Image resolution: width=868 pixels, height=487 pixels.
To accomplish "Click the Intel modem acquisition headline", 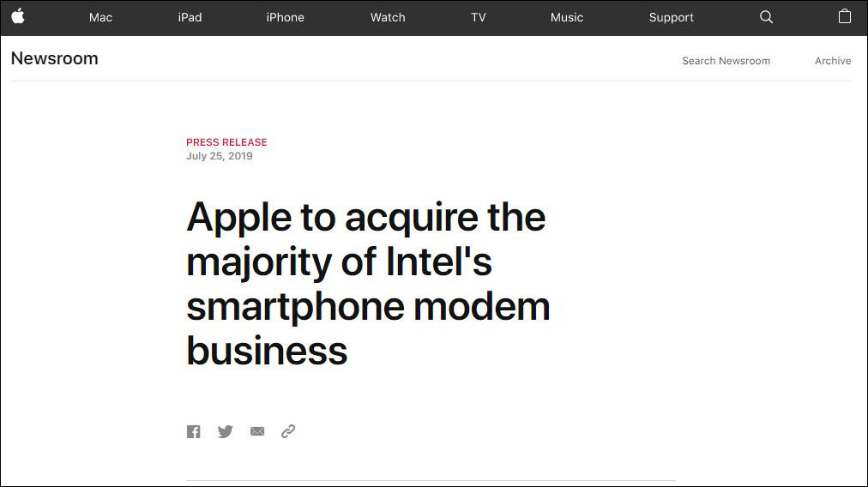I will pos(368,284).
